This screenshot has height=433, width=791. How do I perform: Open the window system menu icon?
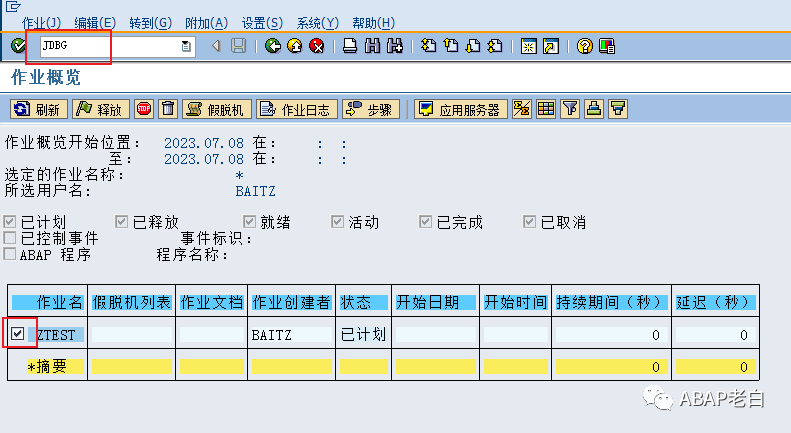click(13, 7)
